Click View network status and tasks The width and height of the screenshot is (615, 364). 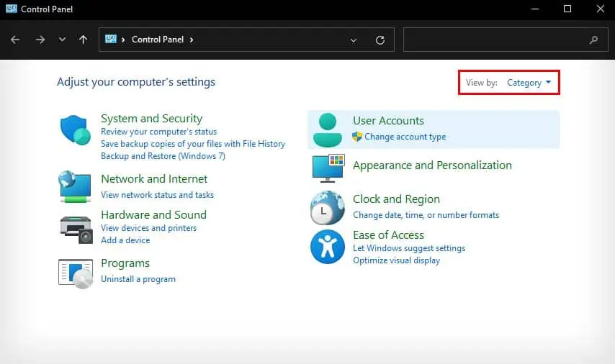click(157, 195)
